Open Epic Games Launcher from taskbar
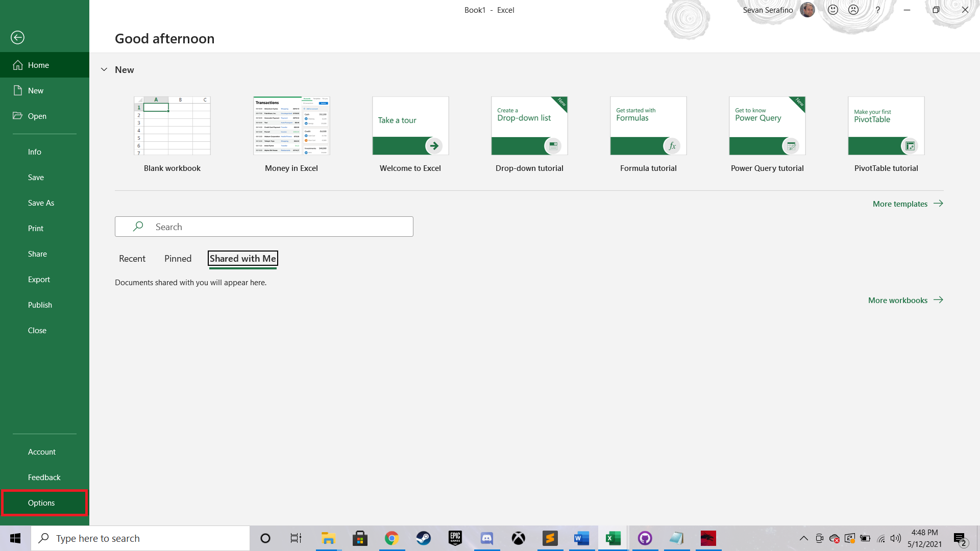Image resolution: width=980 pixels, height=551 pixels. (455, 538)
